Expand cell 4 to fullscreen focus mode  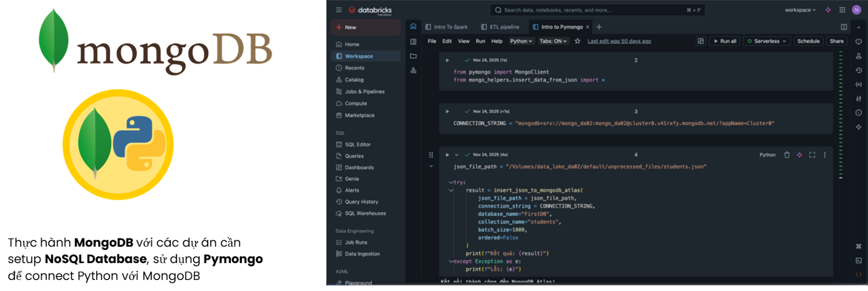click(812, 155)
